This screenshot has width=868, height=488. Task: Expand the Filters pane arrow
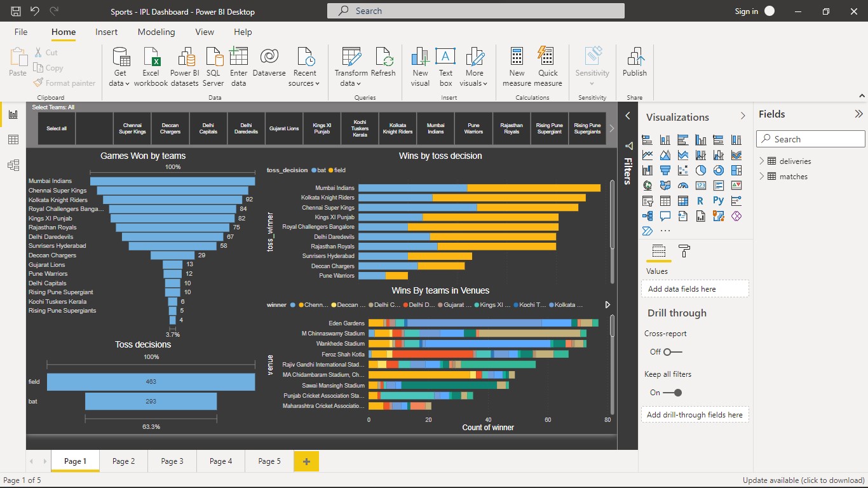[x=627, y=116]
